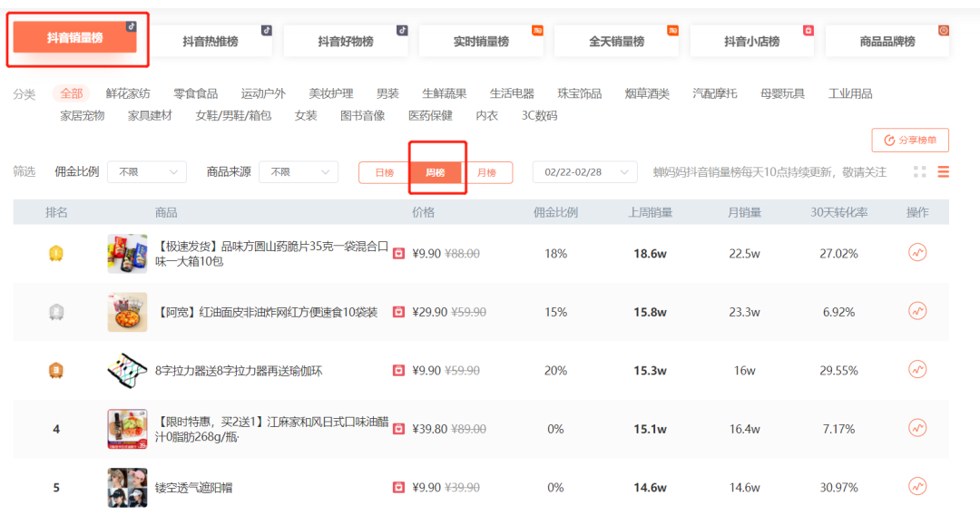
Task: Switch to 实时销量榜 tab
Action: click(481, 41)
